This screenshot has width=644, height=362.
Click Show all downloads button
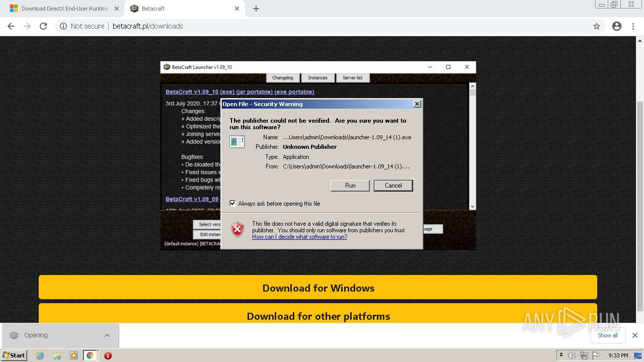607,335
